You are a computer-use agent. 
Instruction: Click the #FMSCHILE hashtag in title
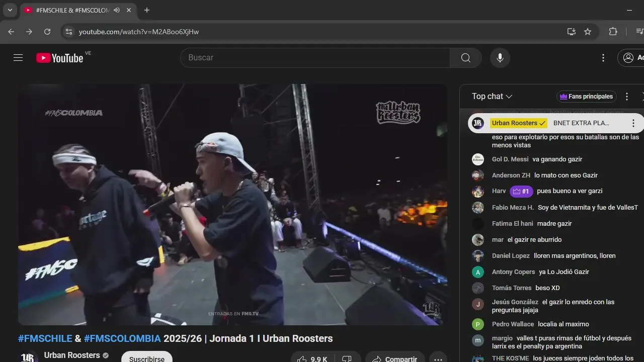pos(45,338)
